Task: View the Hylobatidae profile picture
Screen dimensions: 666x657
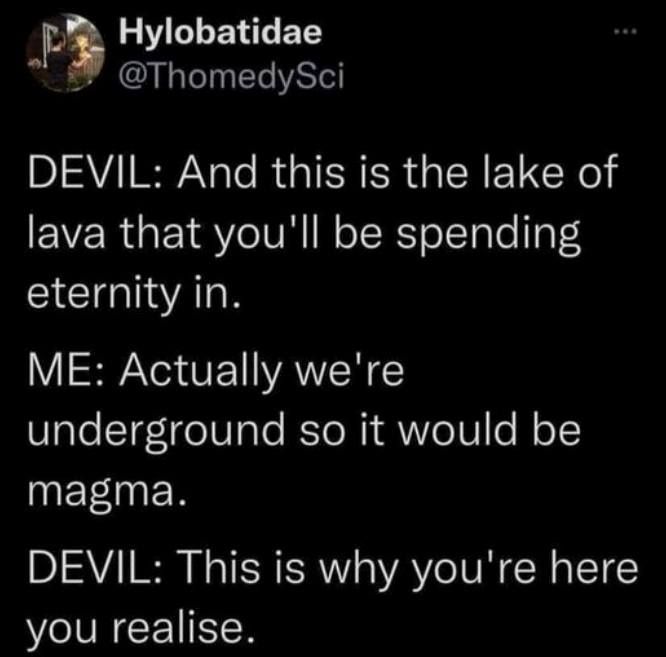Action: pyautogui.click(x=65, y=53)
